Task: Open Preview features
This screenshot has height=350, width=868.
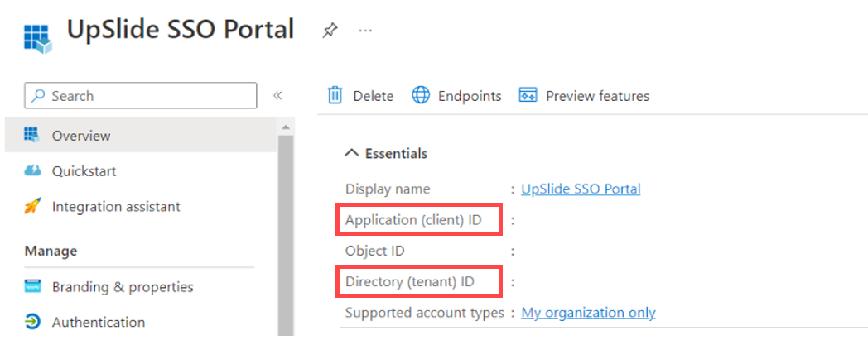Action: click(597, 96)
